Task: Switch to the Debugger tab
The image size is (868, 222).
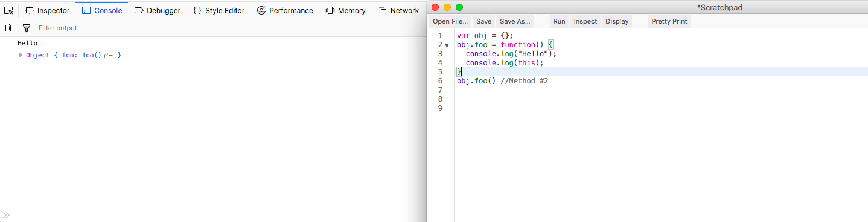Action: coord(157,10)
